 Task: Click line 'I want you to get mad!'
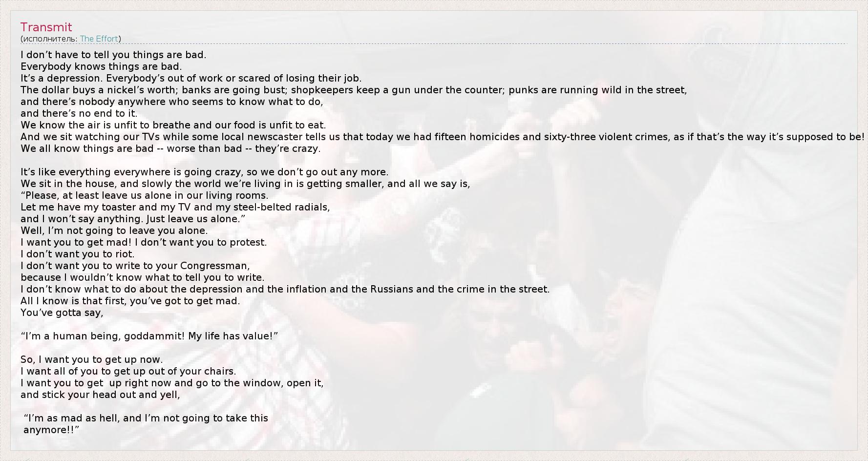(x=144, y=242)
